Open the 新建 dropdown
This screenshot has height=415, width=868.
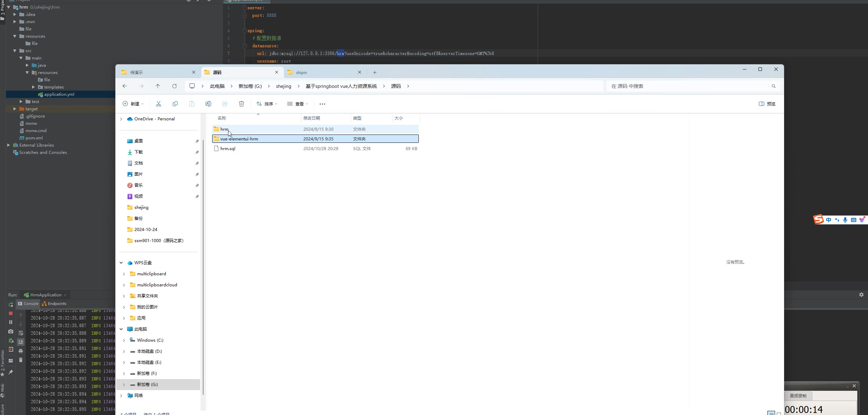pos(133,104)
